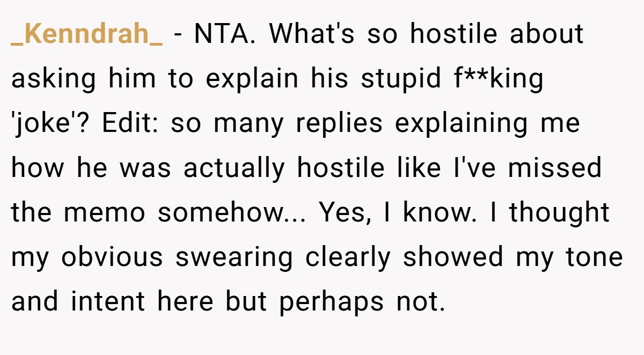Click the "Edit:" label in the comment
This screenshot has width=644, height=355.
(x=133, y=124)
